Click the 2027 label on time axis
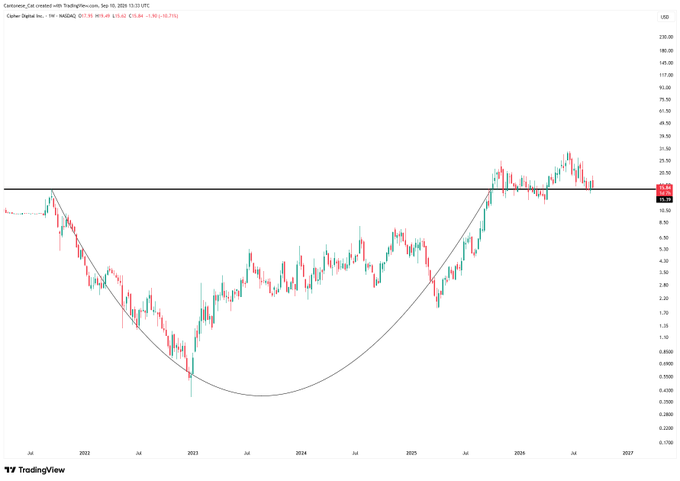 628,453
